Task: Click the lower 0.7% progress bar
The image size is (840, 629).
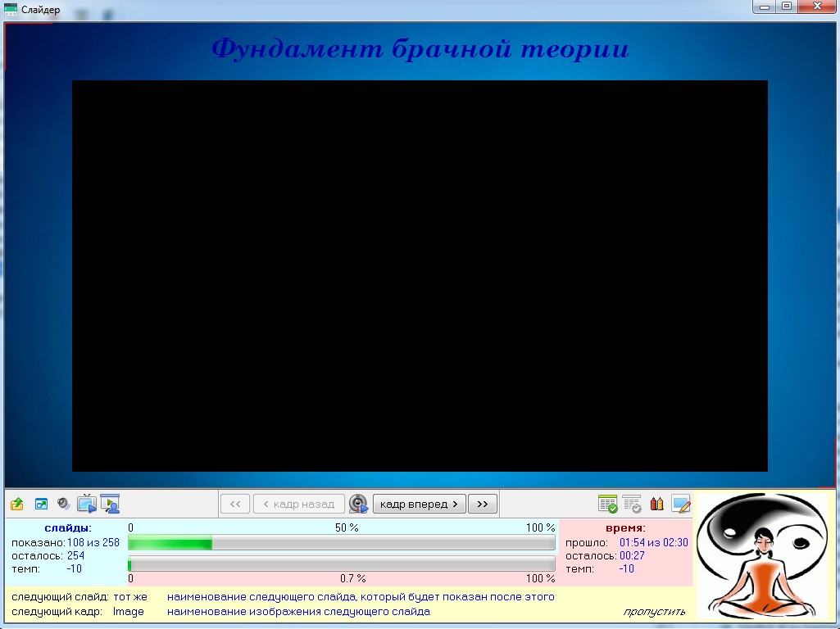Action: 341,564
